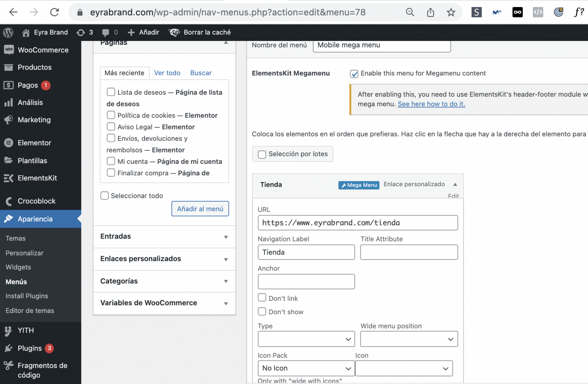Open Elementor in the sidebar
This screenshot has width=588, height=384.
[x=41, y=143]
